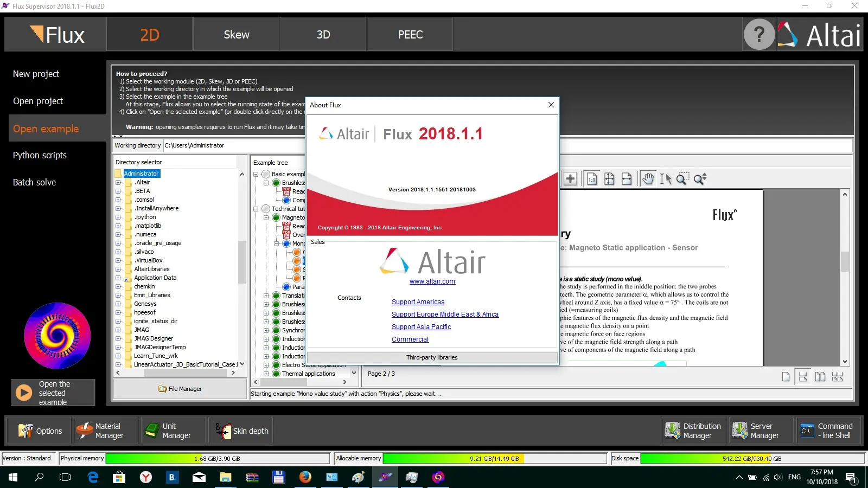The width and height of the screenshot is (868, 488).
Task: Open Firefox from the taskbar
Action: pos(305,477)
